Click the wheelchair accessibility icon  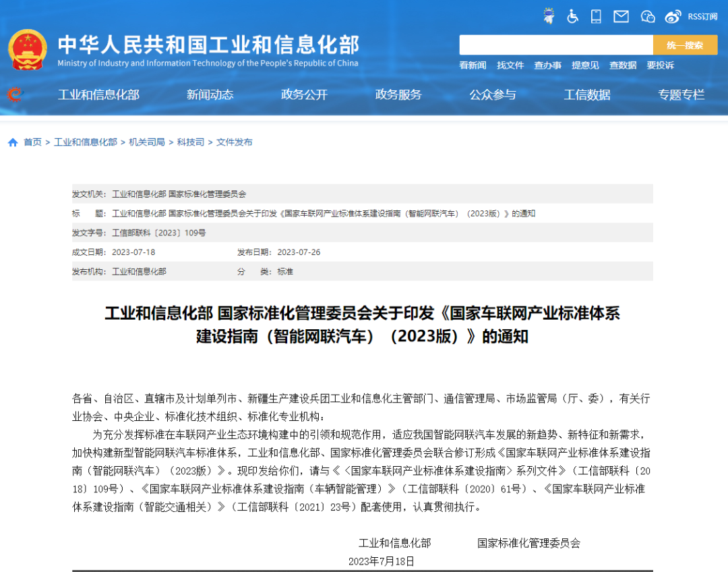coord(572,17)
